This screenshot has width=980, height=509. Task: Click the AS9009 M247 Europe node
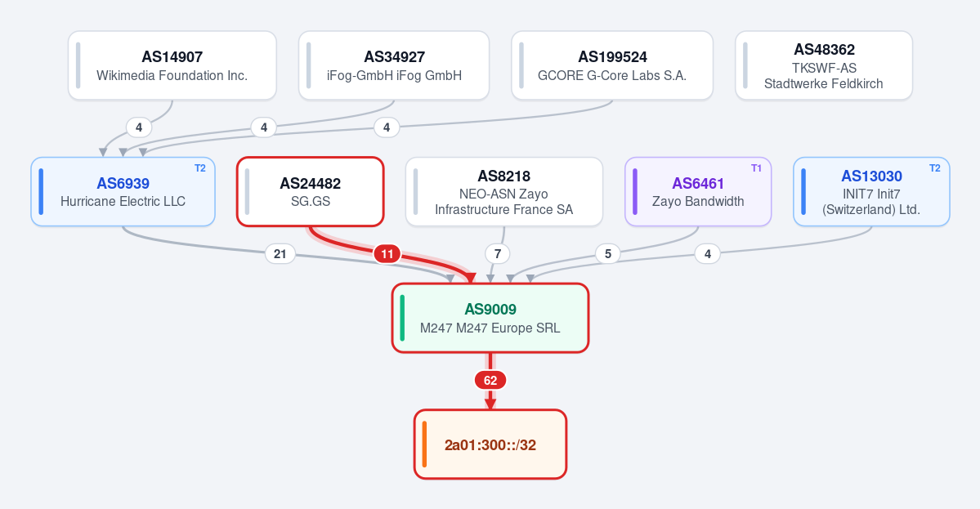click(490, 318)
